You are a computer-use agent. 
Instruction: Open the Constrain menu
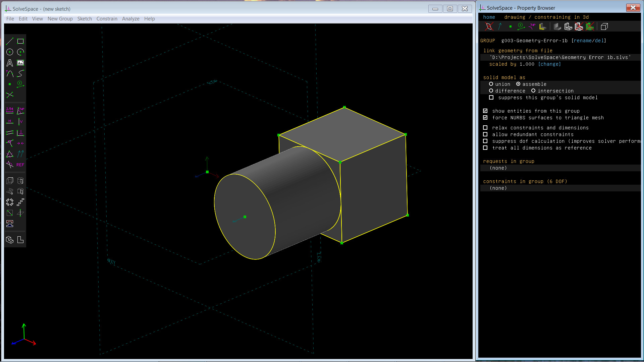pos(107,18)
